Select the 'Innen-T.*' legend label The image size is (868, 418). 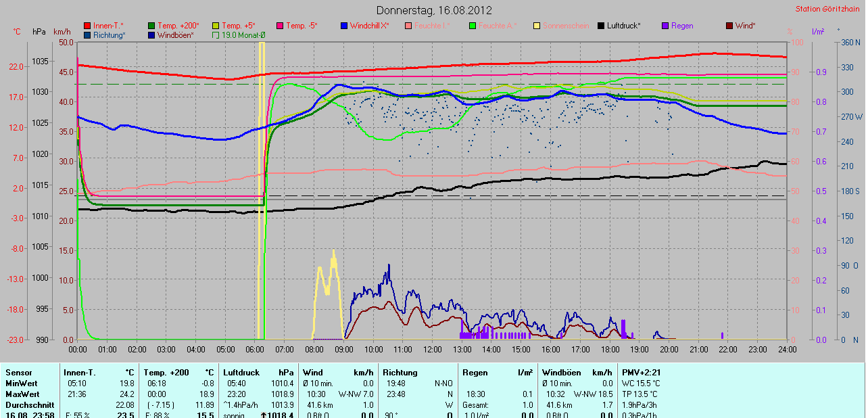click(108, 26)
